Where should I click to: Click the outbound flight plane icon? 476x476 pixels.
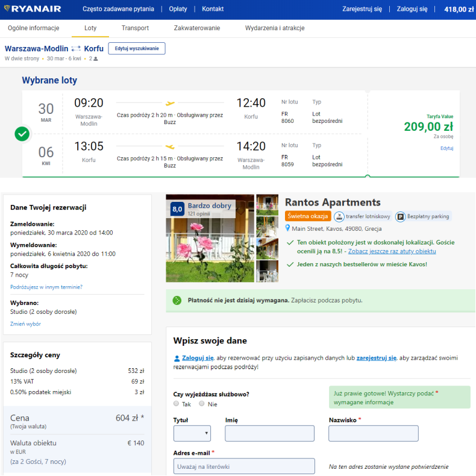(170, 103)
